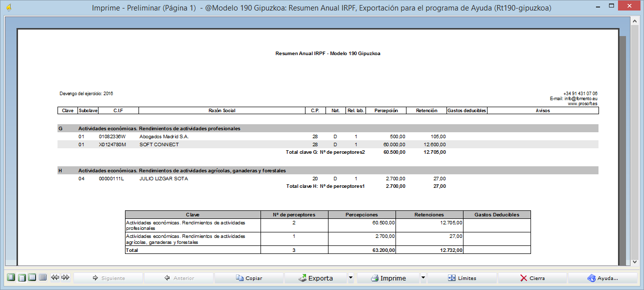The image size is (644, 290).
Task: Go to last page with double right arrows
Action: point(65,277)
